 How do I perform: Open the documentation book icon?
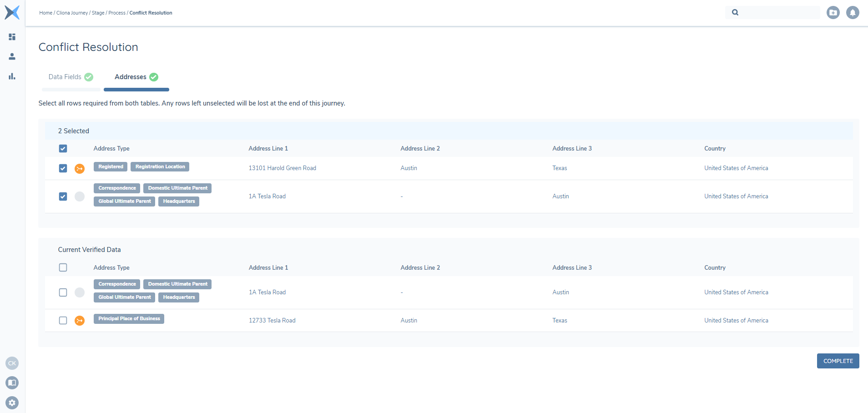point(12,383)
